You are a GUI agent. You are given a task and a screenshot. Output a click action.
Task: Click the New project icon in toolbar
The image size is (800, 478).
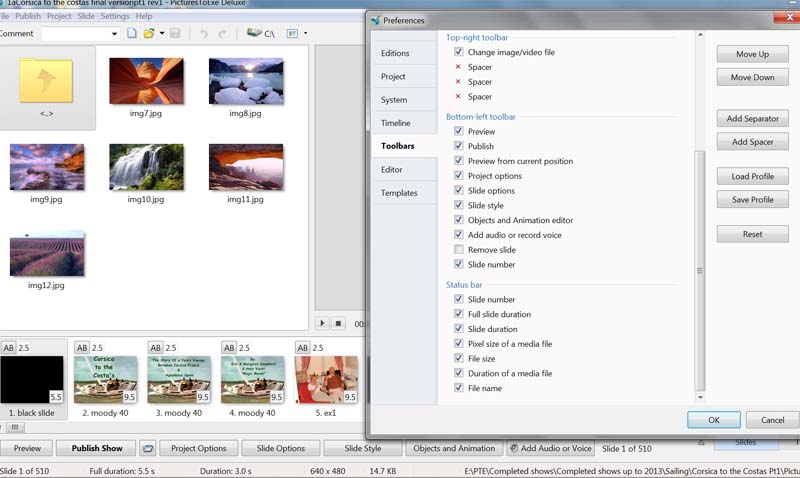(132, 34)
